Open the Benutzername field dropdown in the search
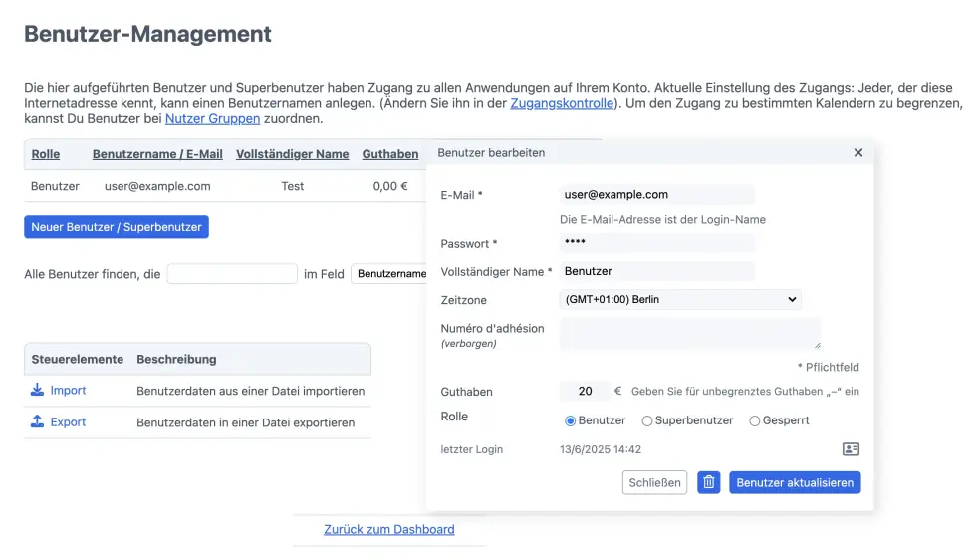980x559 pixels. [x=390, y=274]
